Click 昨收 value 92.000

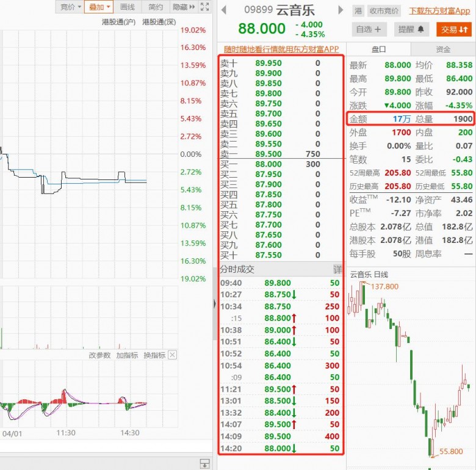click(459, 92)
